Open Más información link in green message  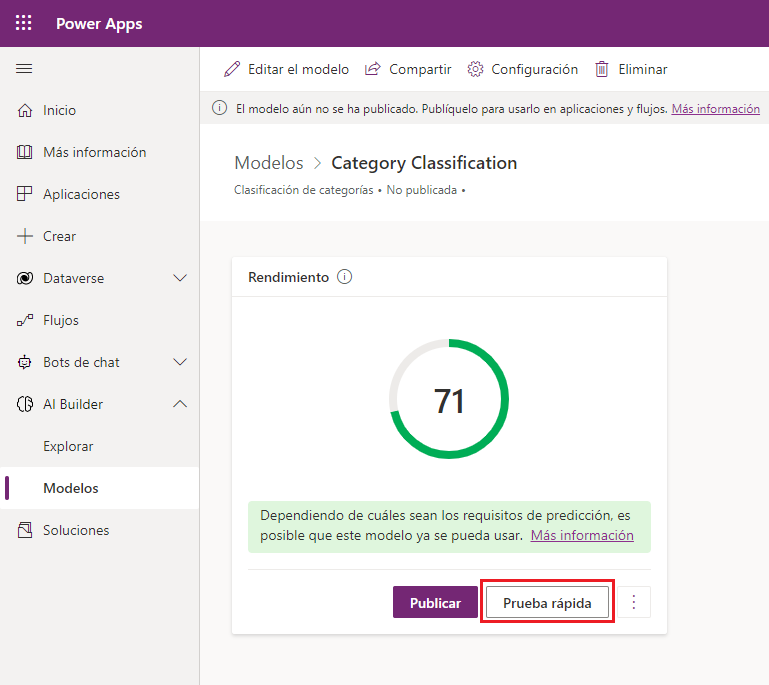pos(582,535)
